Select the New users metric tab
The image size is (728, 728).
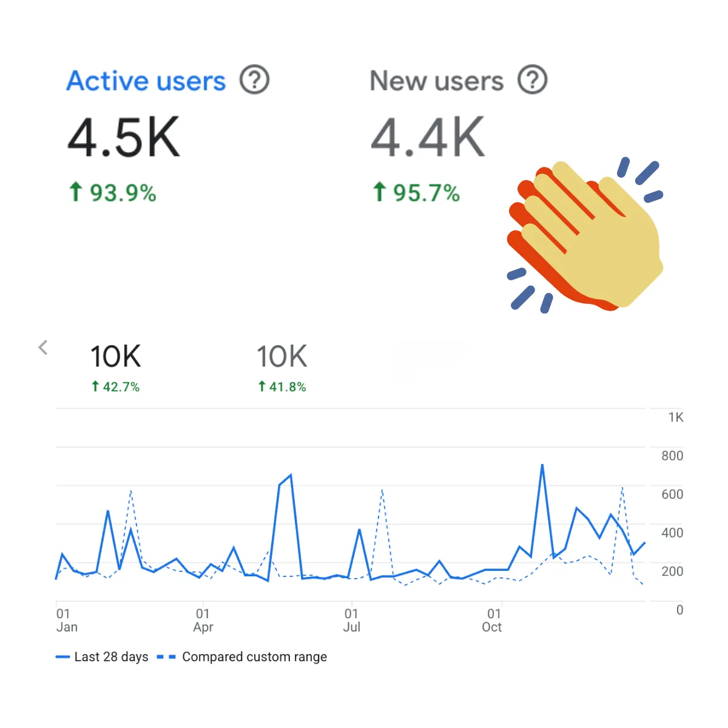point(437,81)
